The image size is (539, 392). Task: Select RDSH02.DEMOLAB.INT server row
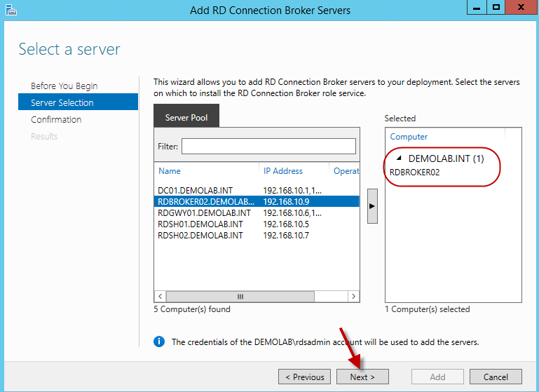click(x=200, y=235)
